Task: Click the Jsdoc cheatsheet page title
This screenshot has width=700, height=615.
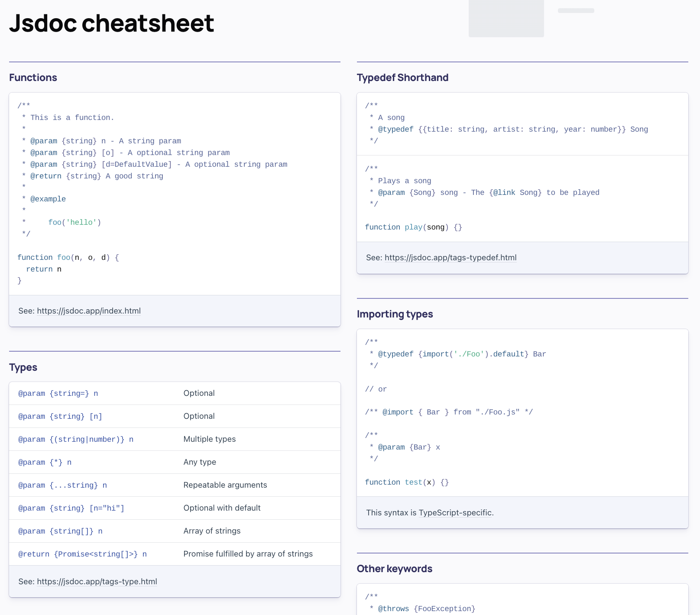Action: 112,23
